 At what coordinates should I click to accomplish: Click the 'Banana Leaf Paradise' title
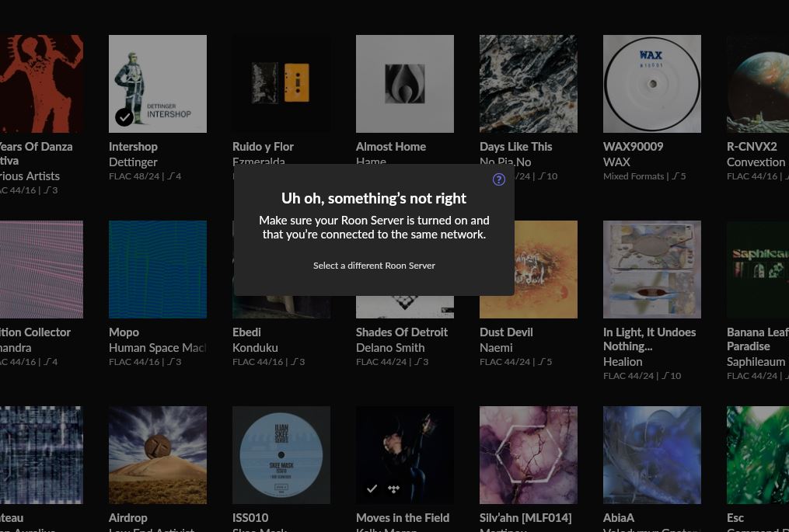[758, 339]
